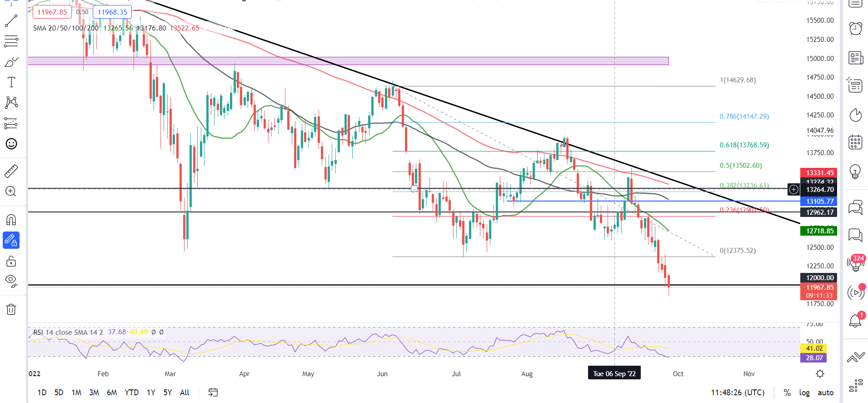Click the go to date icon
The height and width of the screenshot is (403, 868).
pyautogui.click(x=213, y=392)
